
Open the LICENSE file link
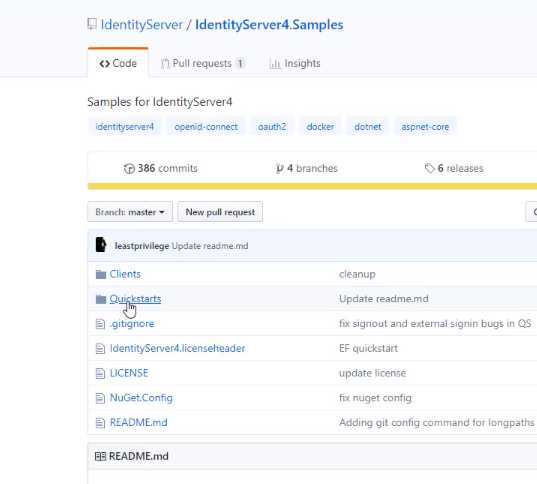pos(129,373)
